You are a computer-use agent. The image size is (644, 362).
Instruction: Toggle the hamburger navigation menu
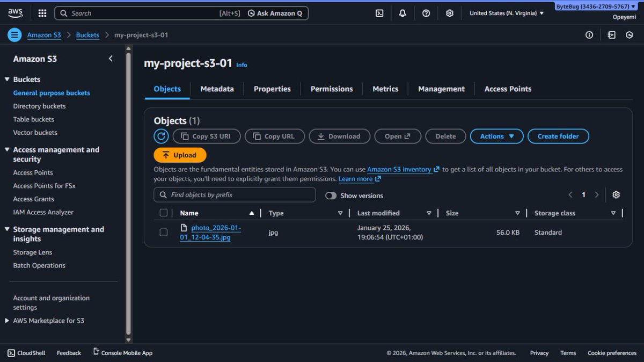click(x=14, y=35)
